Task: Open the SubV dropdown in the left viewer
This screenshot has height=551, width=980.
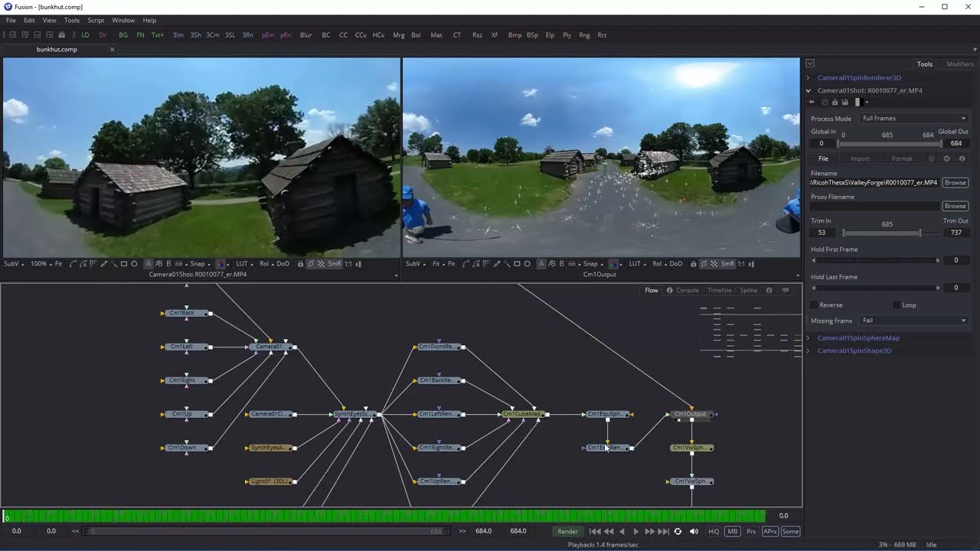Action: (x=13, y=264)
